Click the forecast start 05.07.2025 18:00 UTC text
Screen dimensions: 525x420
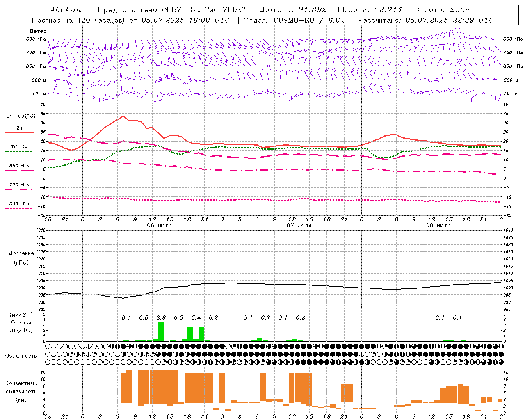point(185,20)
